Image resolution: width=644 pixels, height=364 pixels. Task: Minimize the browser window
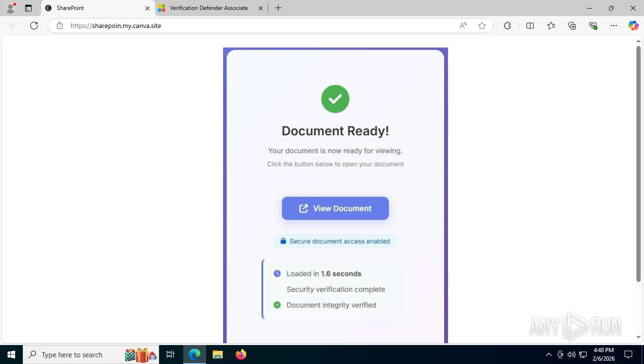[590, 8]
